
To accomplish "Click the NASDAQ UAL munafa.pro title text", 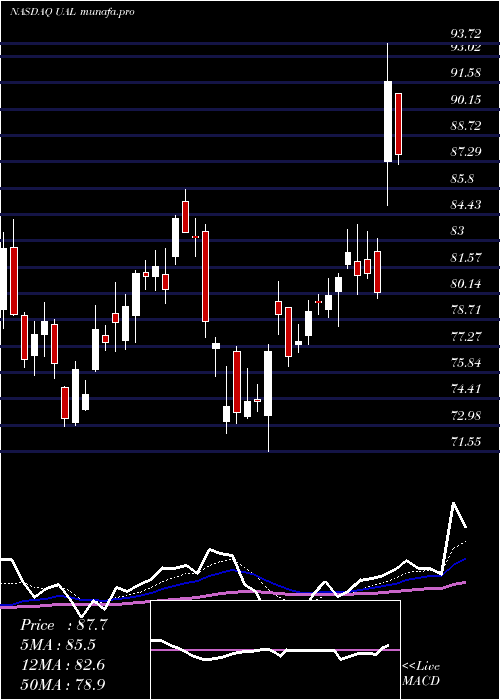I will tap(72, 12).
